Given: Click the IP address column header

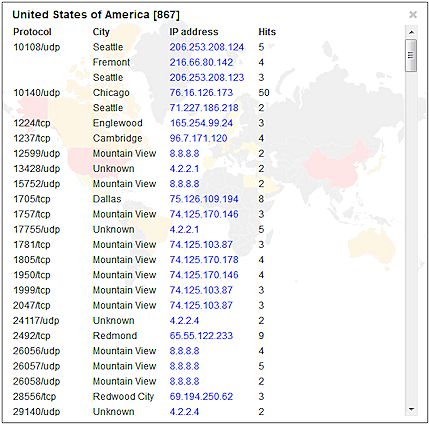Looking at the screenshot, I should click(194, 32).
